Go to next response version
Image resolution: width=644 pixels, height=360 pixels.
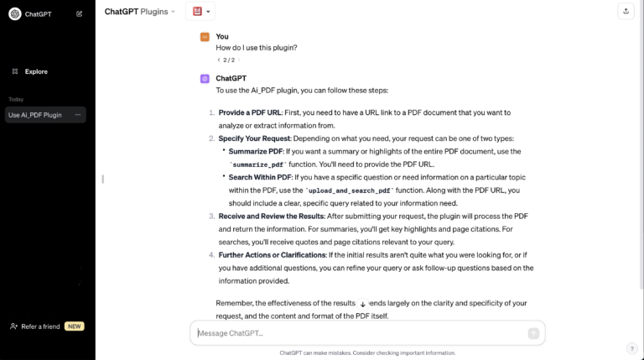coord(239,60)
